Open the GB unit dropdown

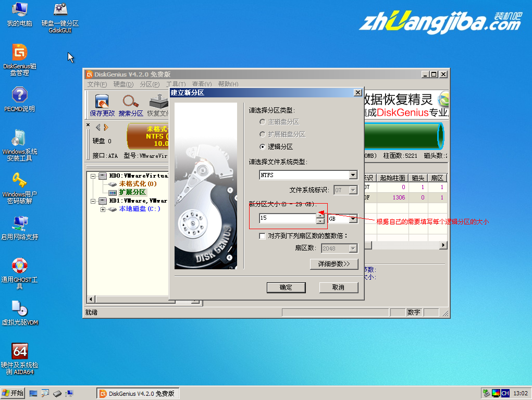coord(353,219)
